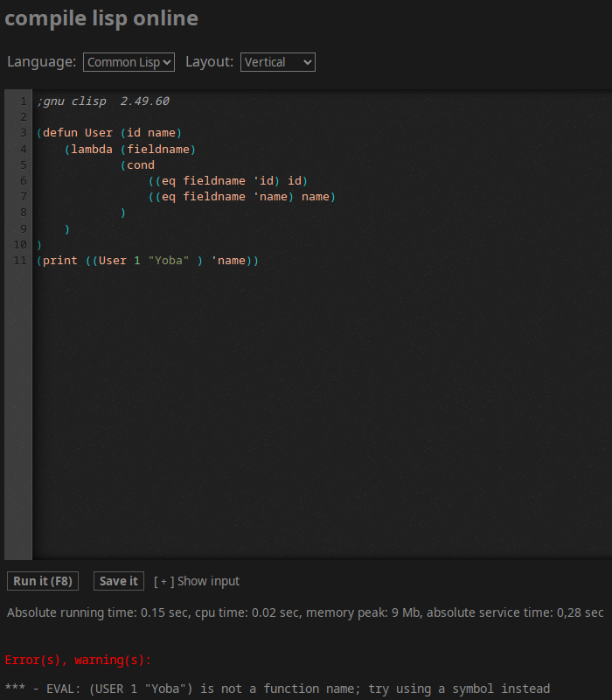Viewport: 612px width, 700px height.
Task: Open the Layout dropdown showing Vertical
Action: coord(277,62)
